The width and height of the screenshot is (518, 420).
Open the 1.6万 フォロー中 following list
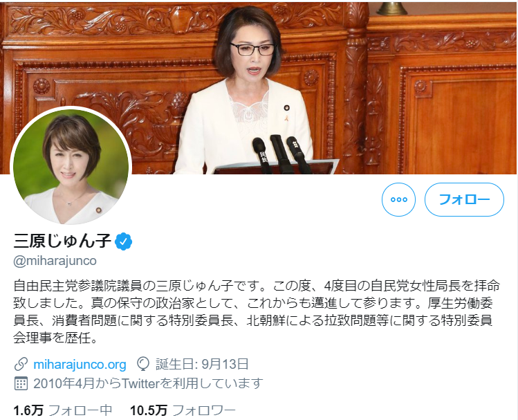pos(63,410)
